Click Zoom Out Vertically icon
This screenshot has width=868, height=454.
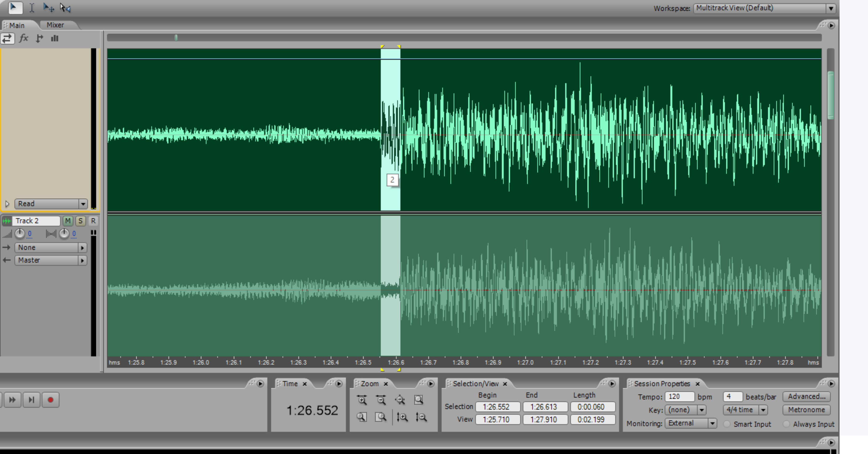pos(421,417)
